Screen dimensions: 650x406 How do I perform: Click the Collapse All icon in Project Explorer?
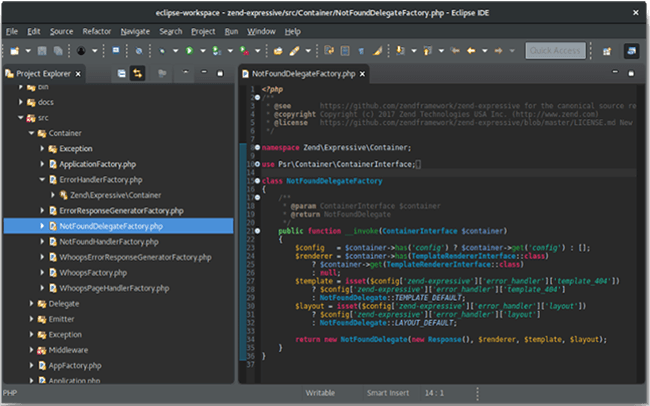[120, 73]
